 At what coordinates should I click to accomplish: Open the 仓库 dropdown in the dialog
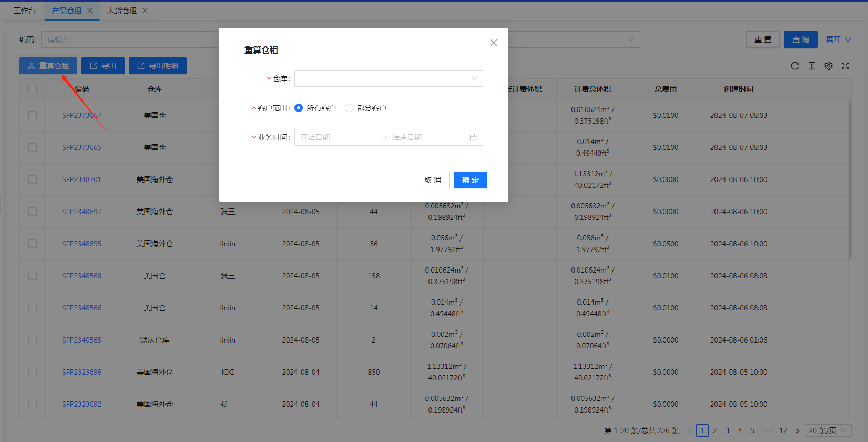coord(389,78)
